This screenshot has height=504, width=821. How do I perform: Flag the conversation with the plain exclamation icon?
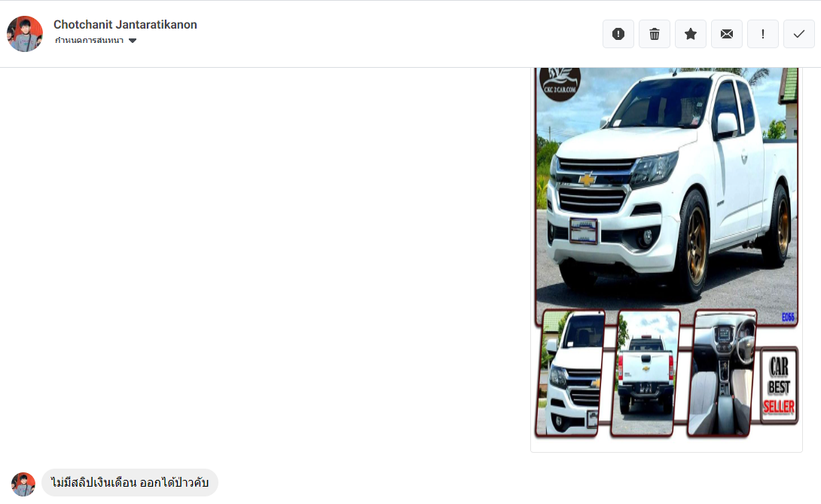pos(762,34)
